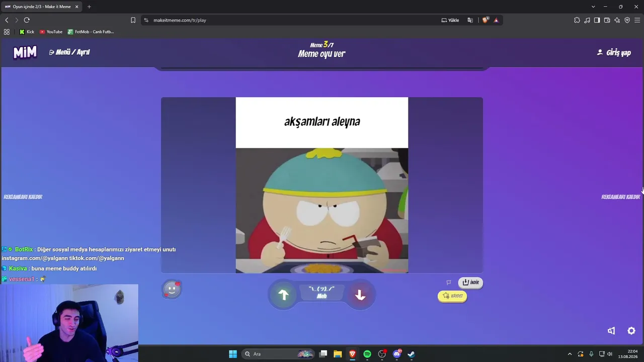
Task: Open taskbar clock showing 22:04
Action: click(628, 354)
